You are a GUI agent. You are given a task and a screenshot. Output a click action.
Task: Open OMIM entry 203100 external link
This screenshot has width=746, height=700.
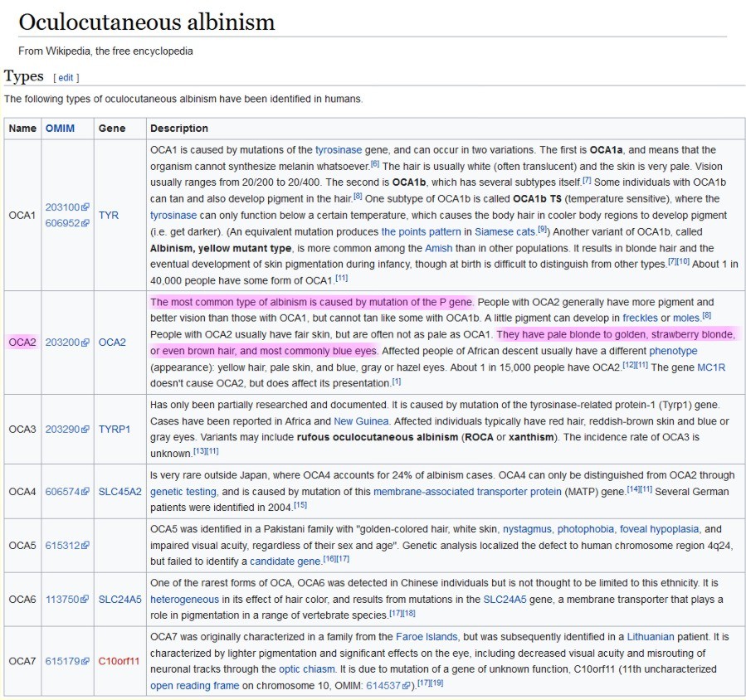click(x=62, y=207)
